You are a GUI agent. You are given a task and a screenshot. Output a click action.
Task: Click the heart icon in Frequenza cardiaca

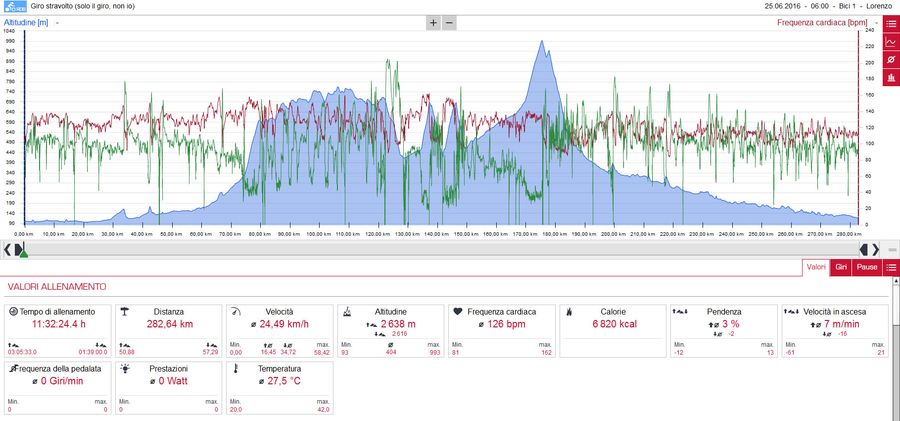[x=457, y=311]
